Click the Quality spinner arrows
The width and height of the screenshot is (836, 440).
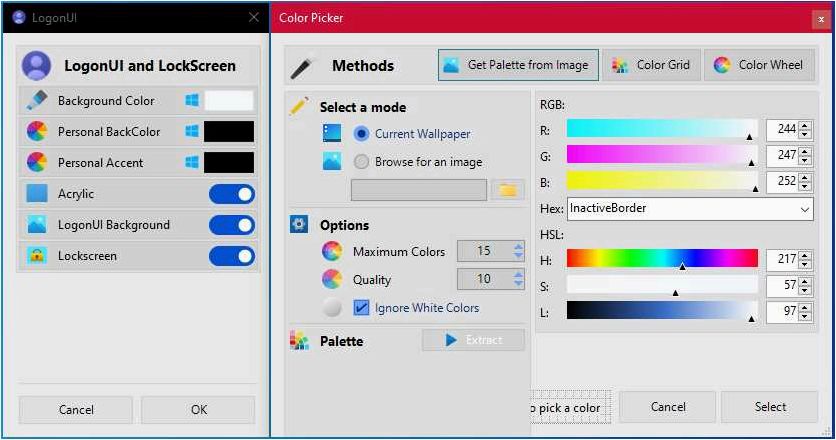coord(518,279)
